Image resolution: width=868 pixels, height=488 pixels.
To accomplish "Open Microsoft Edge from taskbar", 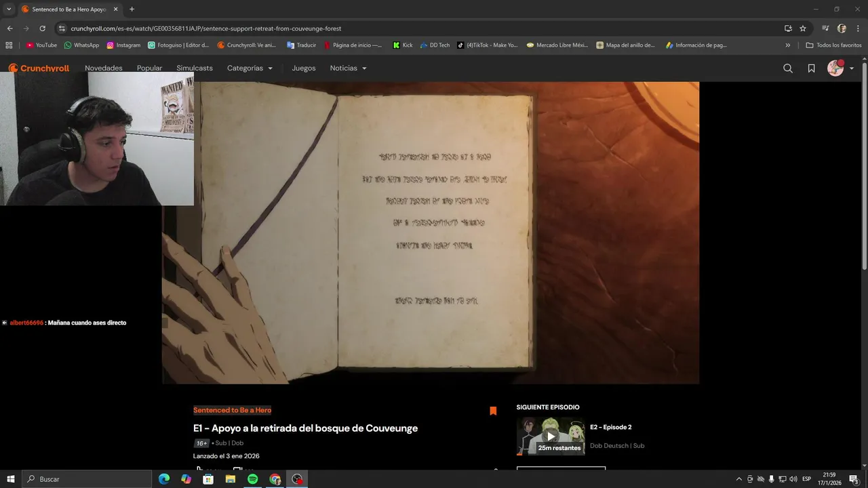I will pos(164,479).
